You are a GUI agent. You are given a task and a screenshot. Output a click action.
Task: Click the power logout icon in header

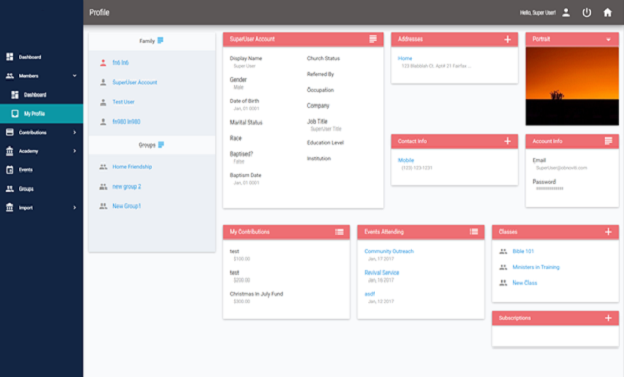[587, 13]
